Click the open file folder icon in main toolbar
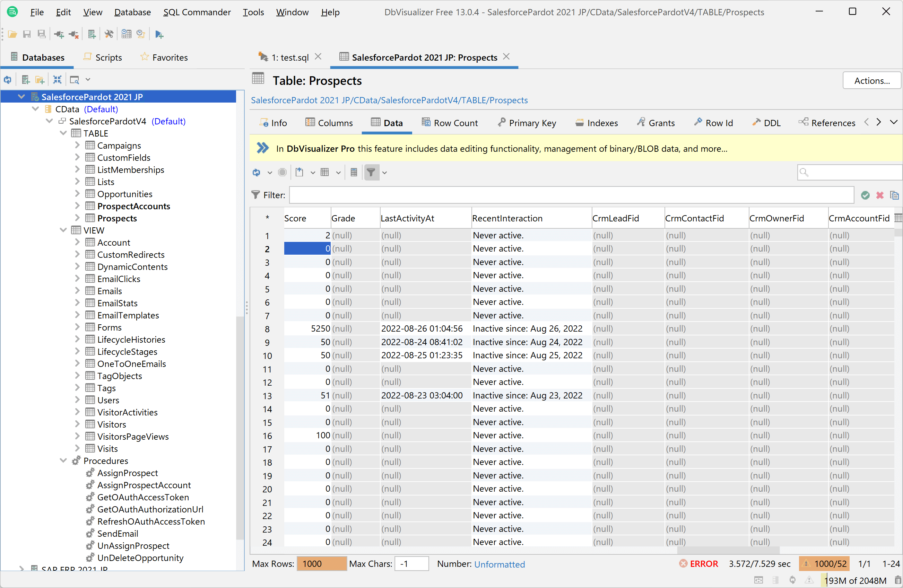The image size is (903, 588). coord(12,35)
